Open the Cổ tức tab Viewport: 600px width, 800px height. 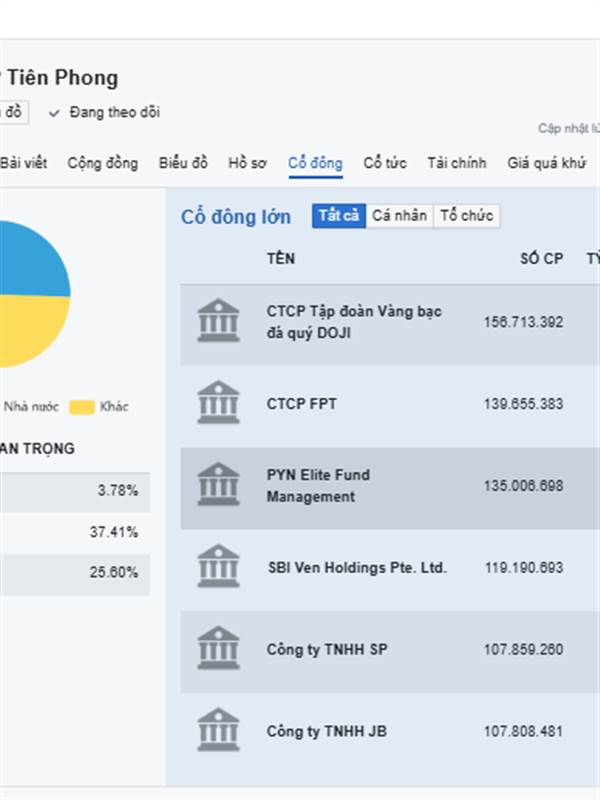coord(385,163)
